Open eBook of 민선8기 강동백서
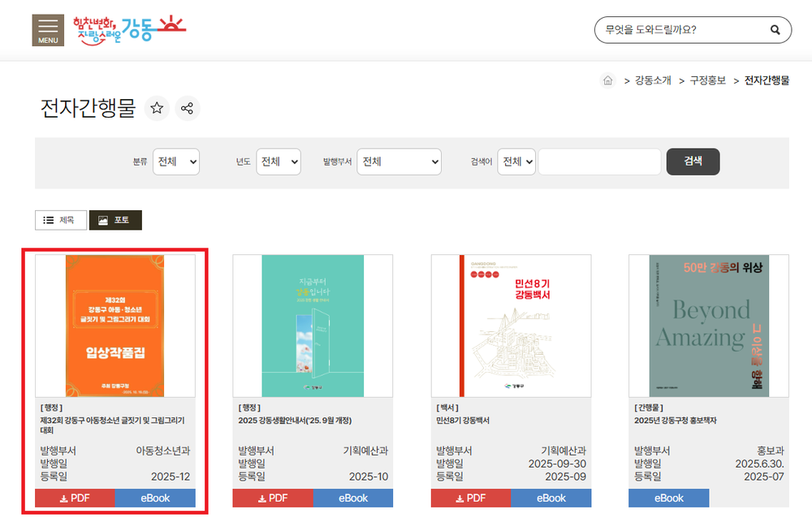Image resolution: width=812 pixels, height=518 pixels. pyautogui.click(x=551, y=499)
